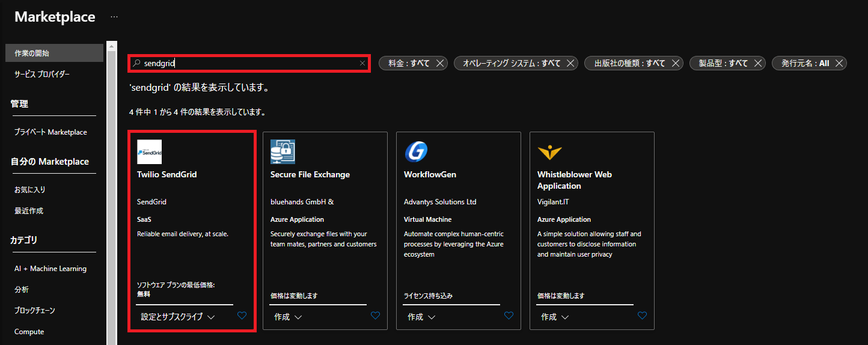Click the SaaS label on Twilio SendGrid
This screenshot has width=868, height=345.
pyautogui.click(x=144, y=219)
